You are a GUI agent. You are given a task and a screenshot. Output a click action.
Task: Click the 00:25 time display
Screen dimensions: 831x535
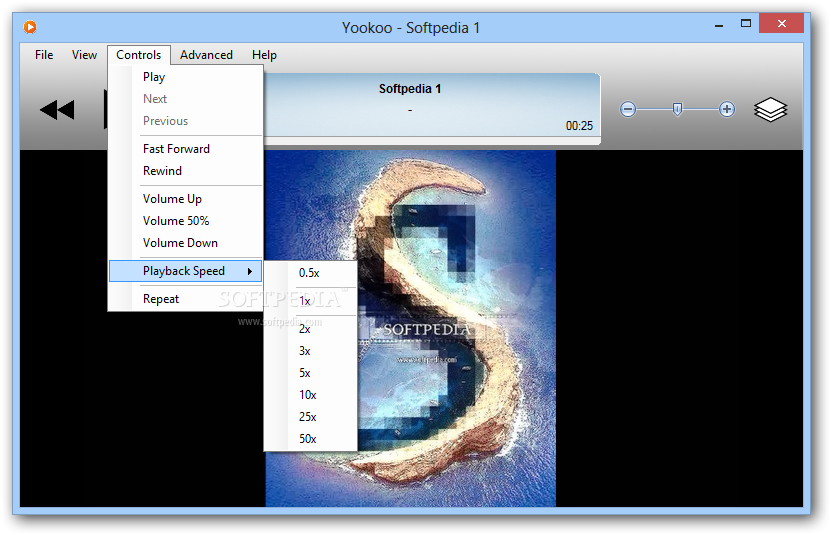(x=579, y=126)
